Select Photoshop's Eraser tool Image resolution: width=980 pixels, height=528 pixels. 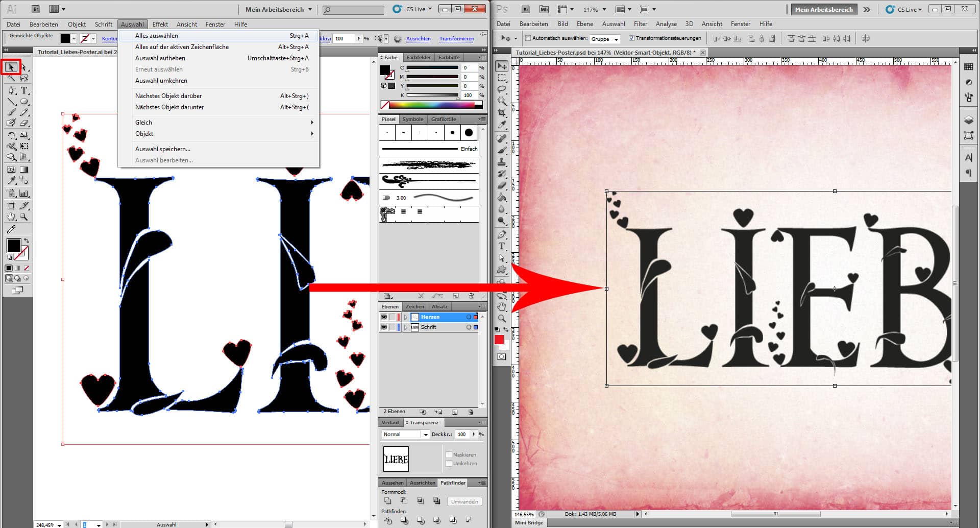coord(503,185)
